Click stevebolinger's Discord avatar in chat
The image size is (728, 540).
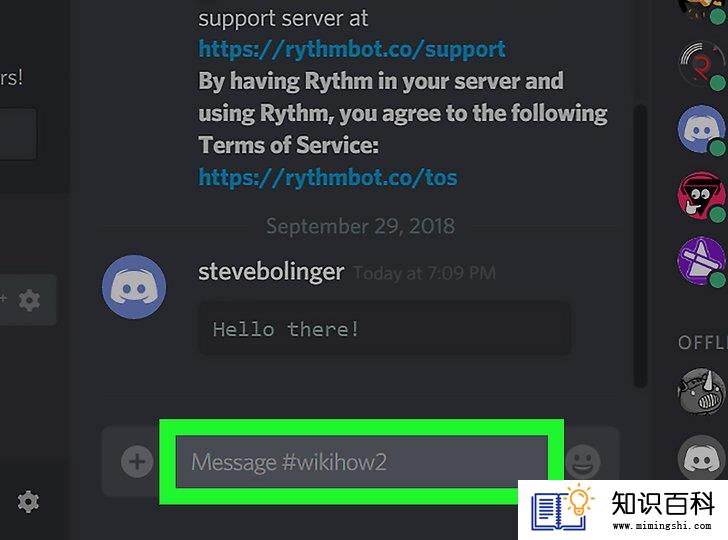[x=134, y=286]
